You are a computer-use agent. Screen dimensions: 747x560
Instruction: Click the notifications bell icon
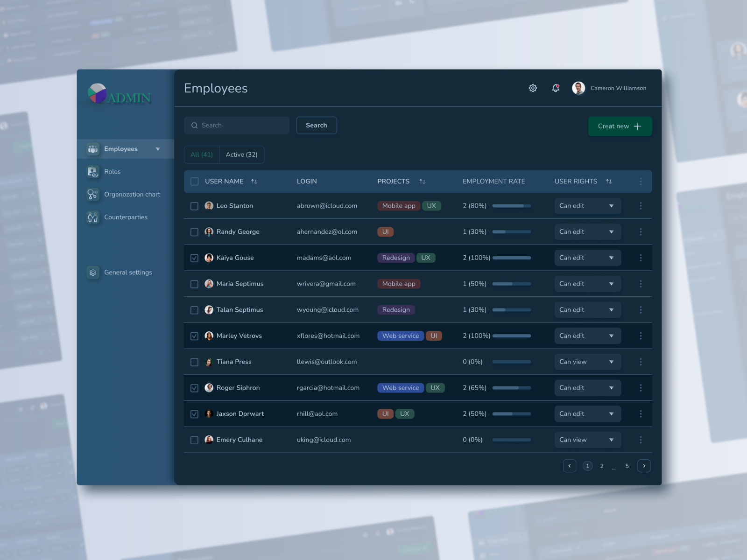click(x=556, y=88)
